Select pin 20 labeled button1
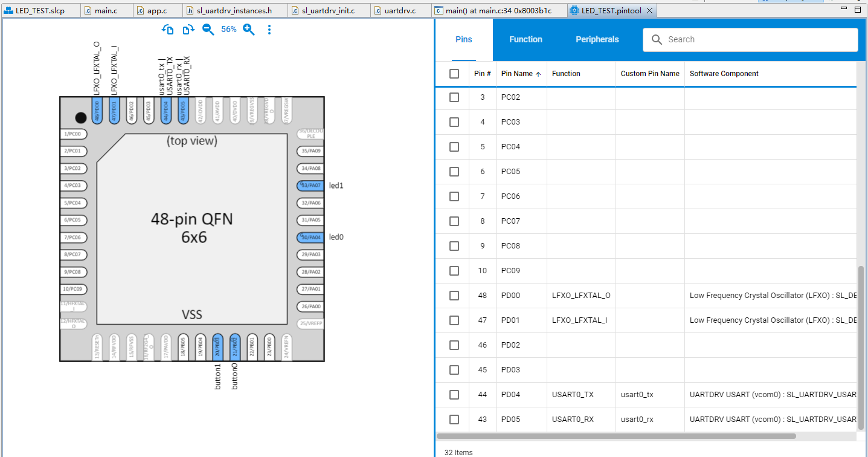Screen dimensions: 868x457 [218, 347]
